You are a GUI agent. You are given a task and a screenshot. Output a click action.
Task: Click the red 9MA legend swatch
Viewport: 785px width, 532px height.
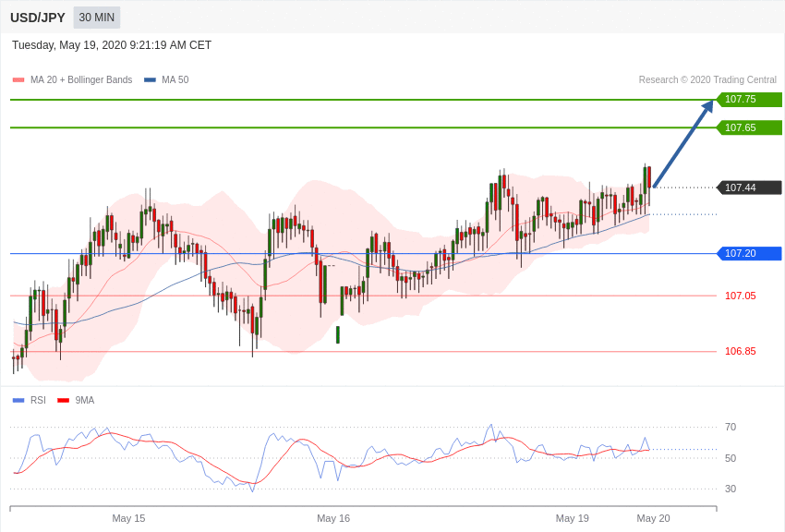coord(63,400)
